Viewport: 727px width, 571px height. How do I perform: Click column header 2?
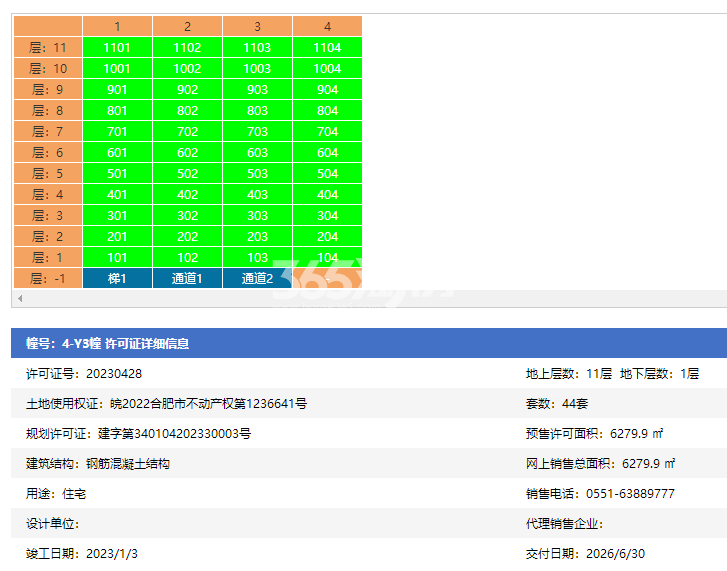click(x=187, y=26)
